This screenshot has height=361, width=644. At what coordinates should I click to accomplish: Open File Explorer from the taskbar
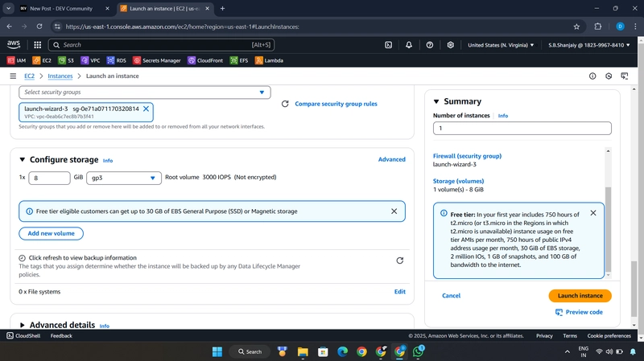coord(303,351)
